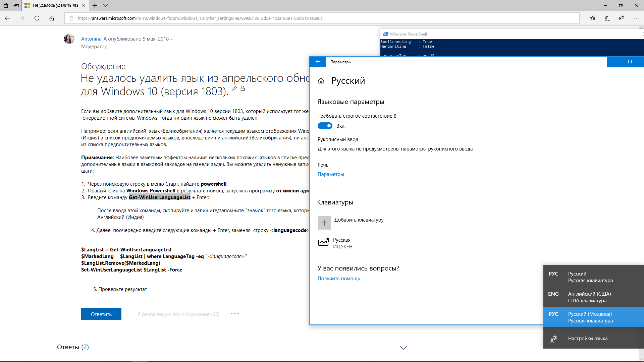
Task: Click Antonina_A's avatar picture
Action: [69, 39]
